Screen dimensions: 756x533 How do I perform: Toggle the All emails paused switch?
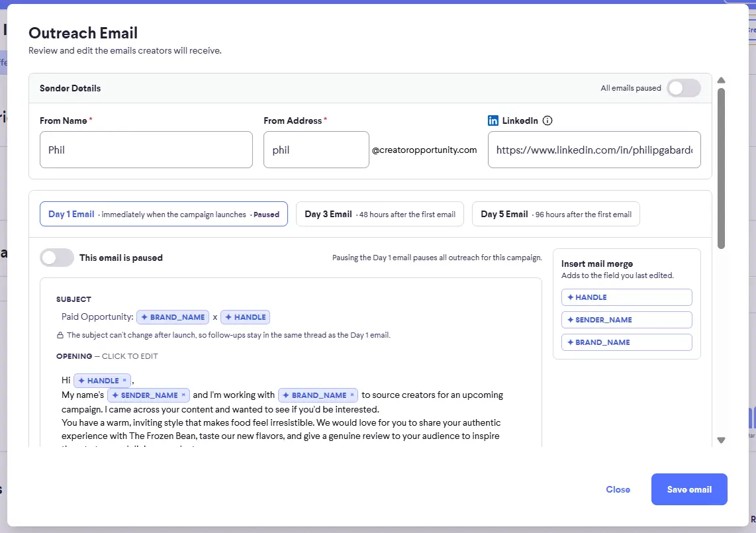pyautogui.click(x=684, y=88)
